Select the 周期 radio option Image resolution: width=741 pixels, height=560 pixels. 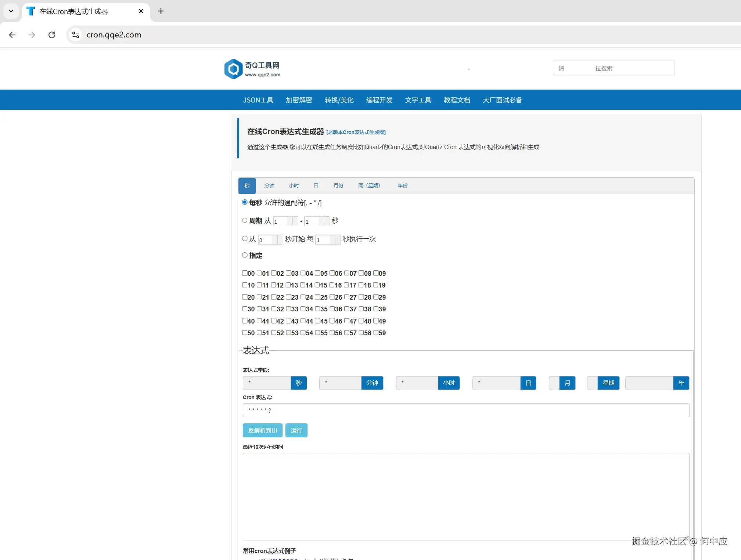[x=245, y=220]
